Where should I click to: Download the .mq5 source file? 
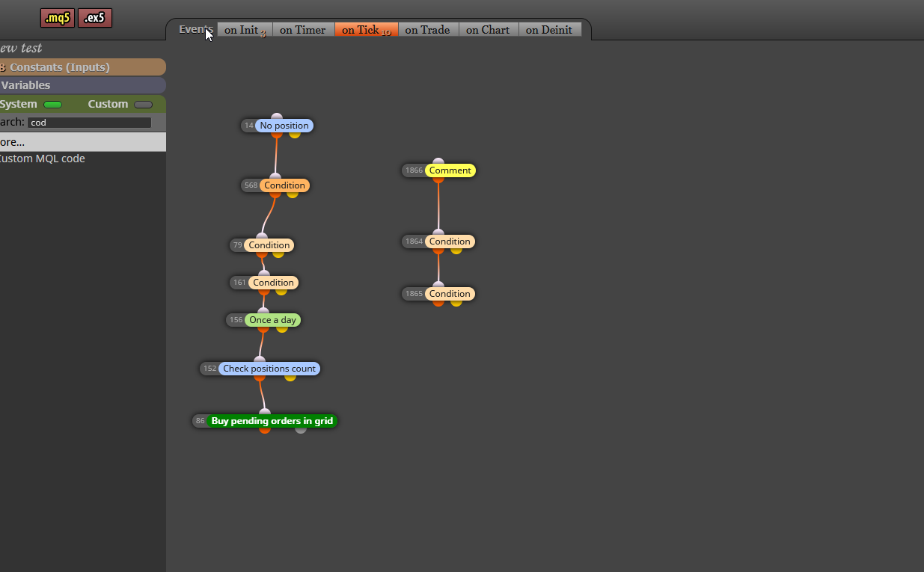click(58, 18)
